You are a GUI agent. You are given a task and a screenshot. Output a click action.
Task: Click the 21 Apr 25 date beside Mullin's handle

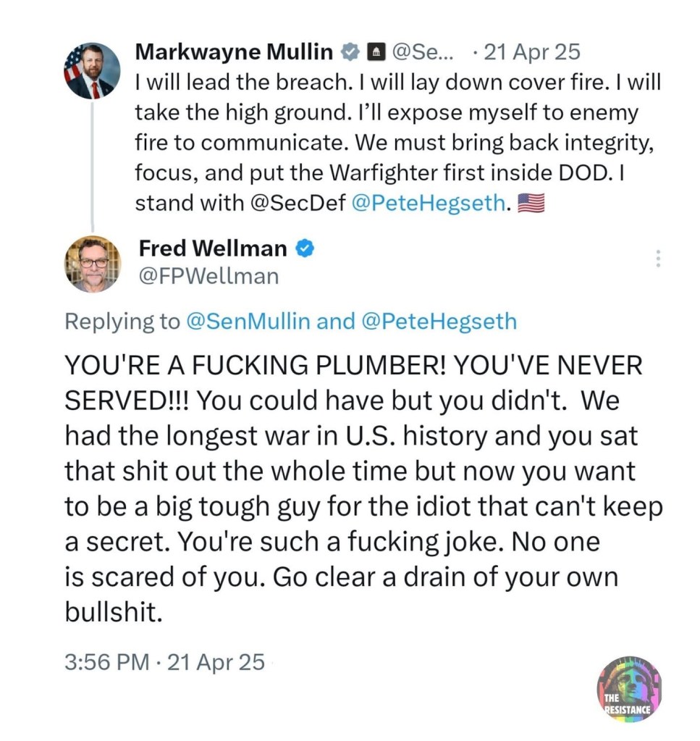tap(531, 52)
